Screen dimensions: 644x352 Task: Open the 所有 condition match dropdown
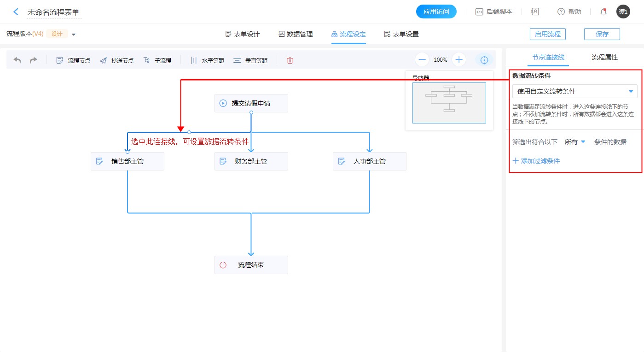pyautogui.click(x=575, y=142)
